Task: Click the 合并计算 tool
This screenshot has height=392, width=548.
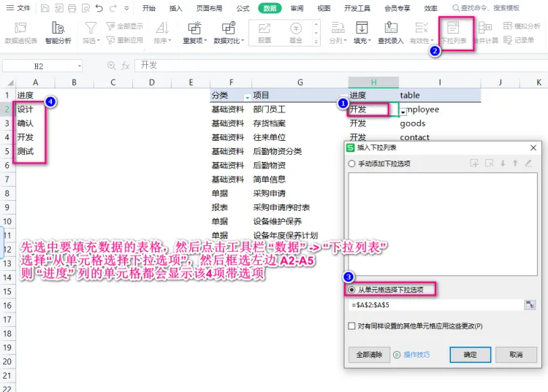Action: point(485,33)
